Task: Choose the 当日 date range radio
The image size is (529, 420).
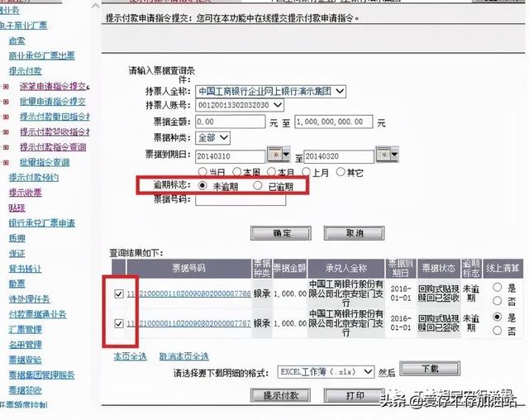Action: tap(203, 172)
